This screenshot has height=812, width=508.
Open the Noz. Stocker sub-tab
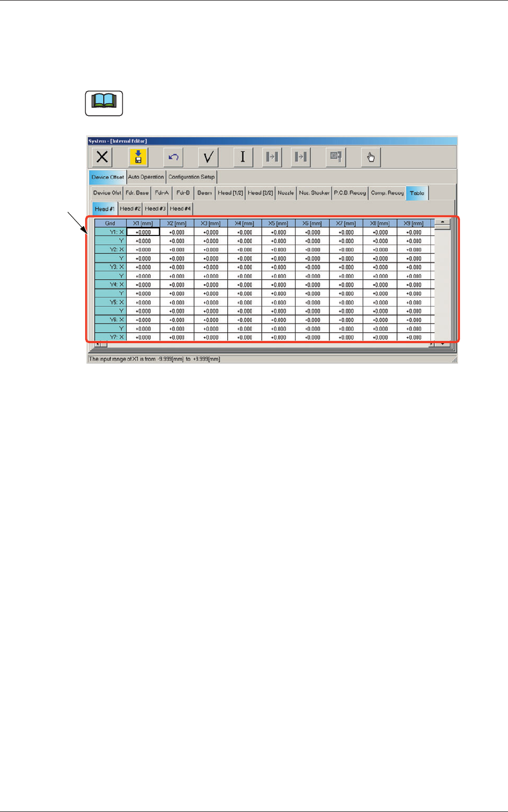tap(314, 193)
